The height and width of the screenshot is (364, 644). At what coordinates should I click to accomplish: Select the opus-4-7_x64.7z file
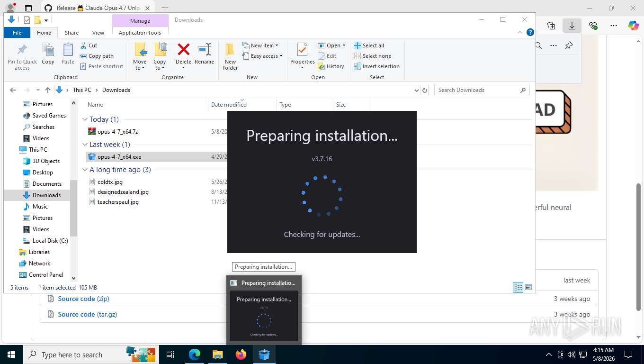click(117, 132)
